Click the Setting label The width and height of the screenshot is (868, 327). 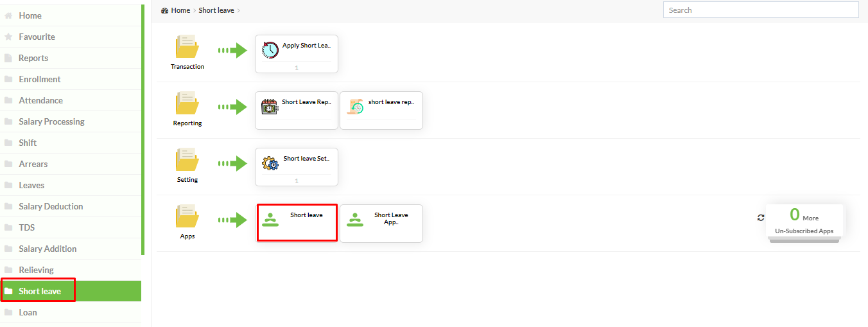pyautogui.click(x=187, y=180)
